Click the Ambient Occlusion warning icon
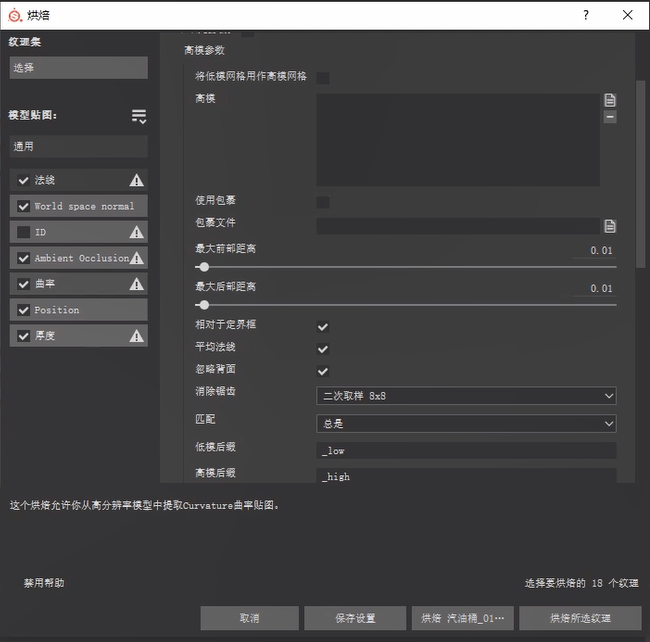This screenshot has width=650, height=642. coord(136,258)
